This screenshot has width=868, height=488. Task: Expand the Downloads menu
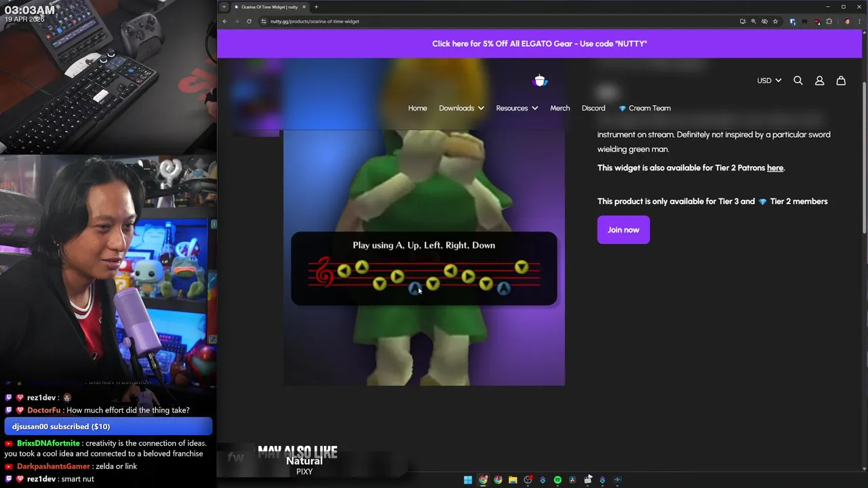(461, 108)
